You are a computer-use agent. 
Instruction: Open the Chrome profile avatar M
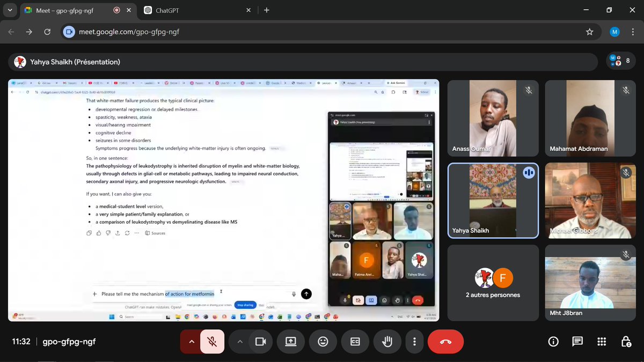click(614, 32)
